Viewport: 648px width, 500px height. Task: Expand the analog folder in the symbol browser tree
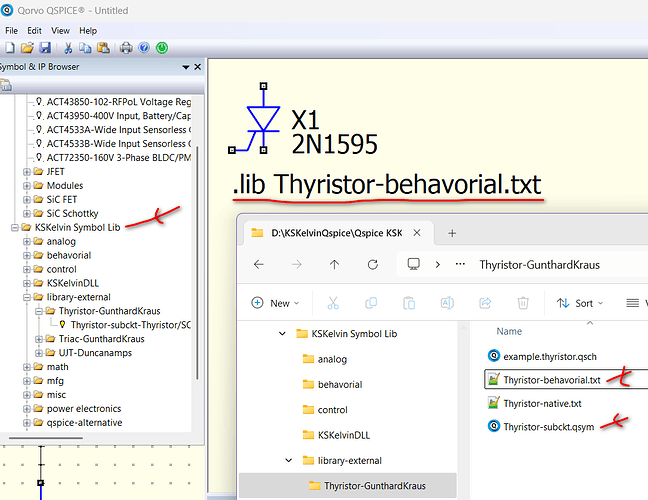27,241
